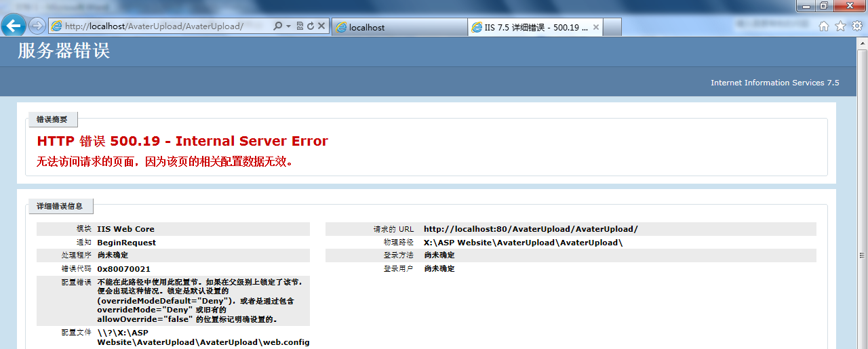Click the 物理路径 field label

[398, 243]
